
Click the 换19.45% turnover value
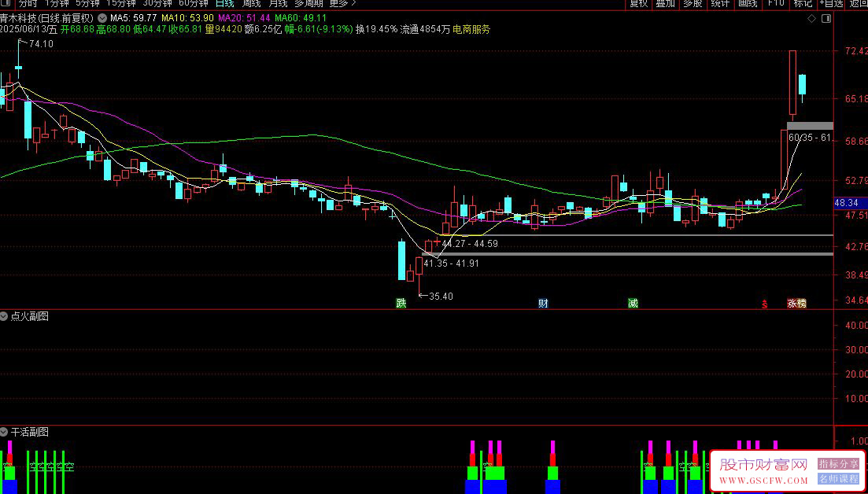(376, 29)
